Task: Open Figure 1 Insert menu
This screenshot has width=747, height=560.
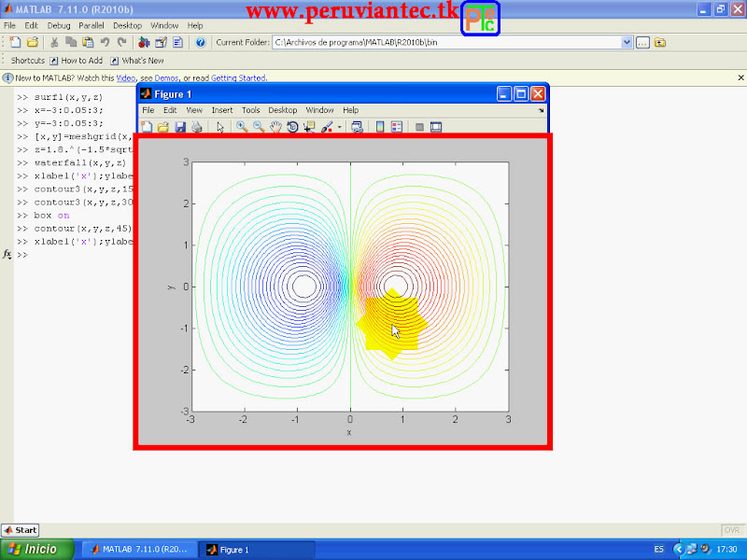Action: coord(222,110)
